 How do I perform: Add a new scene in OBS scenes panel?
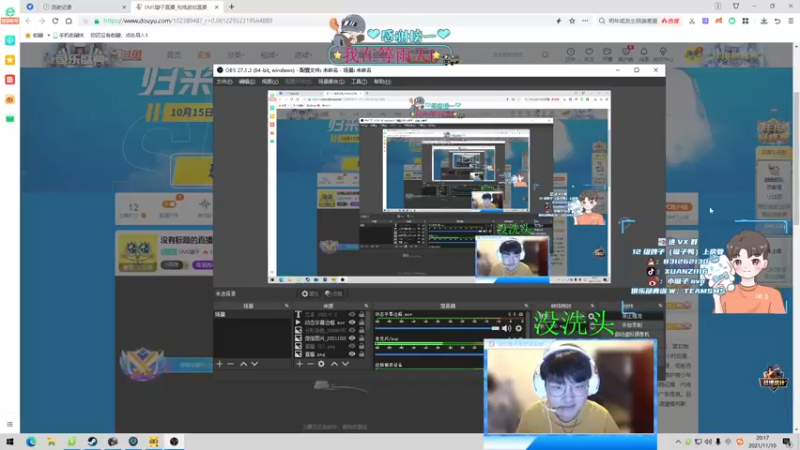point(219,364)
